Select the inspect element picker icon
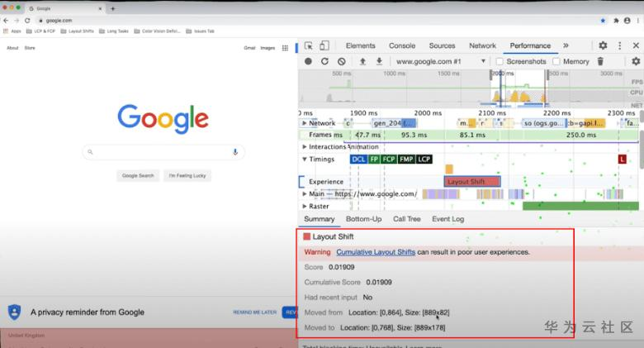Image resolution: width=644 pixels, height=348 pixels. 309,45
